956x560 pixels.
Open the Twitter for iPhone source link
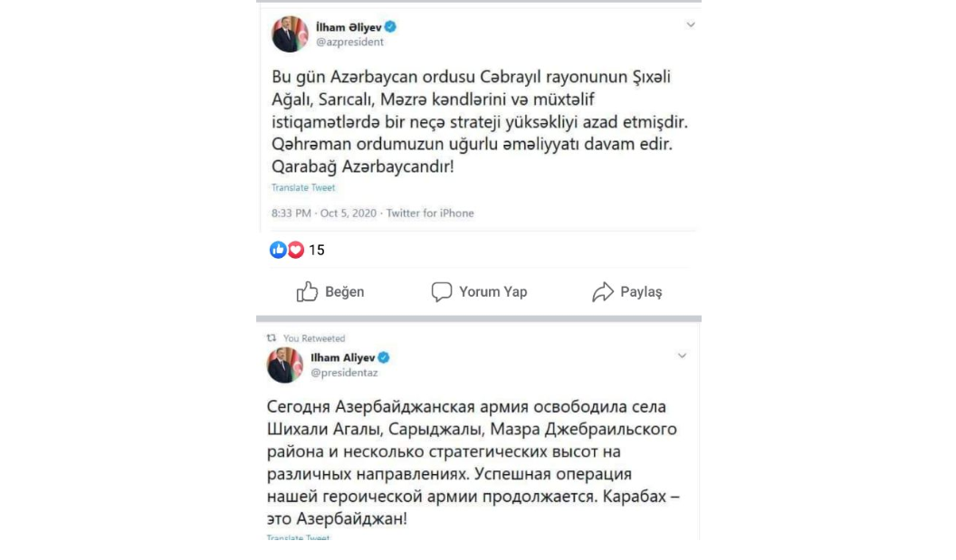(430, 214)
